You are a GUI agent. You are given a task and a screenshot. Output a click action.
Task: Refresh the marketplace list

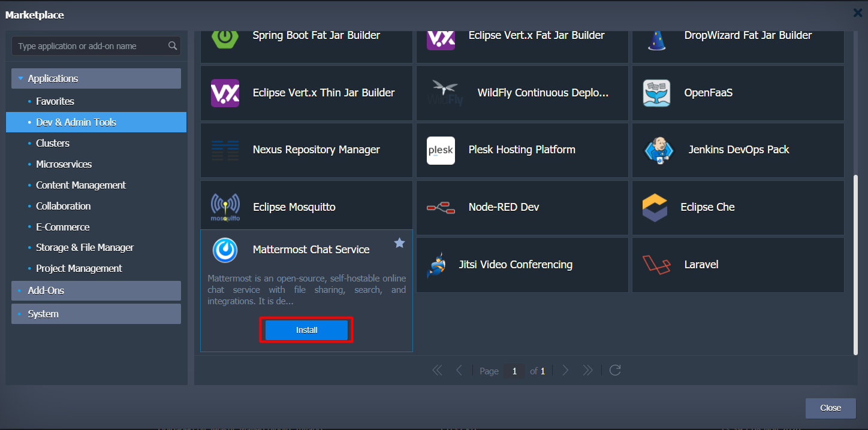pyautogui.click(x=614, y=371)
